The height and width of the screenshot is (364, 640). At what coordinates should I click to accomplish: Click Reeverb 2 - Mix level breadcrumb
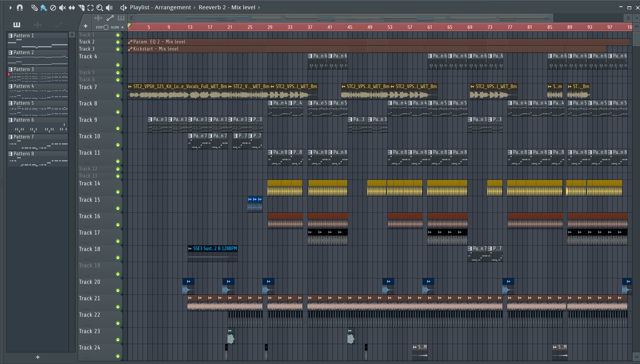[227, 8]
